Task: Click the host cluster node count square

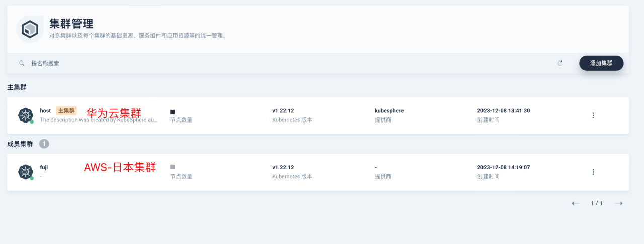Action: tap(173, 111)
